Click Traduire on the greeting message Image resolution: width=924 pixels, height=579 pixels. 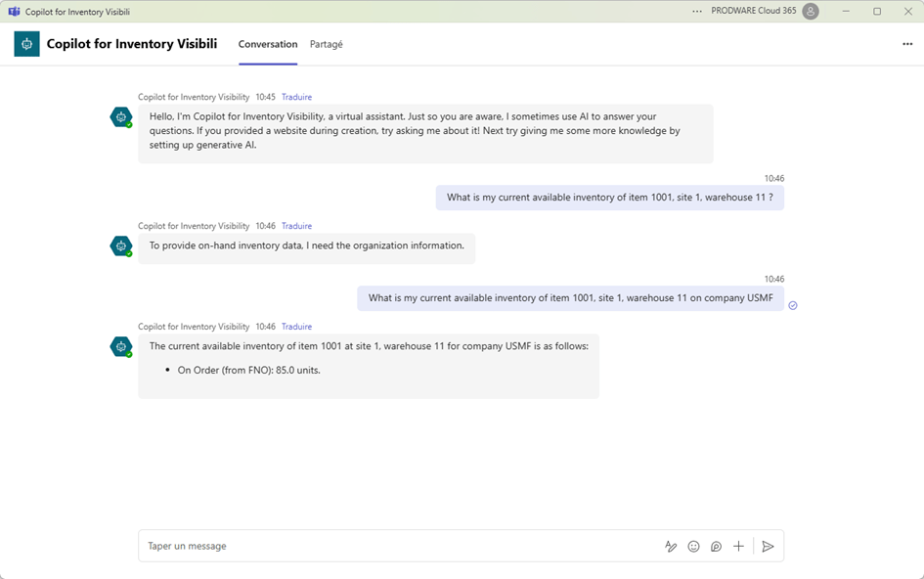[x=296, y=98]
